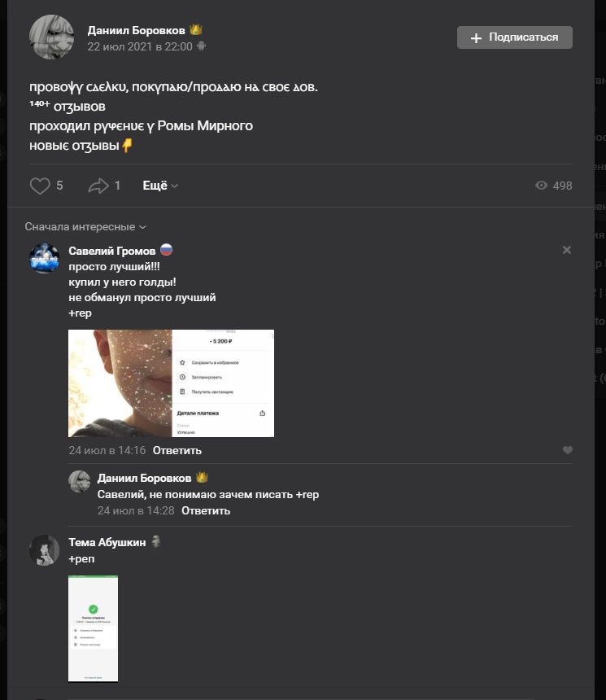Dismiss Савелий Громов's comment with X
Screen dimensions: 606x700
[567, 250]
